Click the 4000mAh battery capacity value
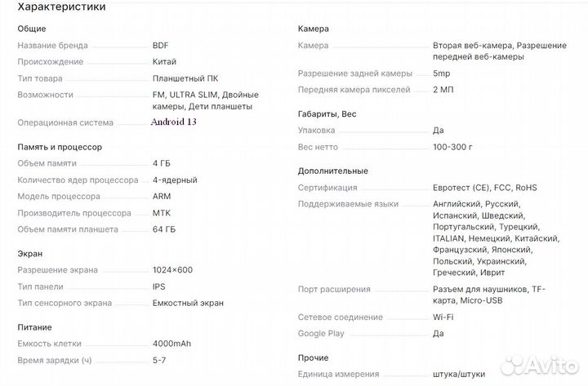Image resolution: width=588 pixels, height=386 pixels. [172, 344]
